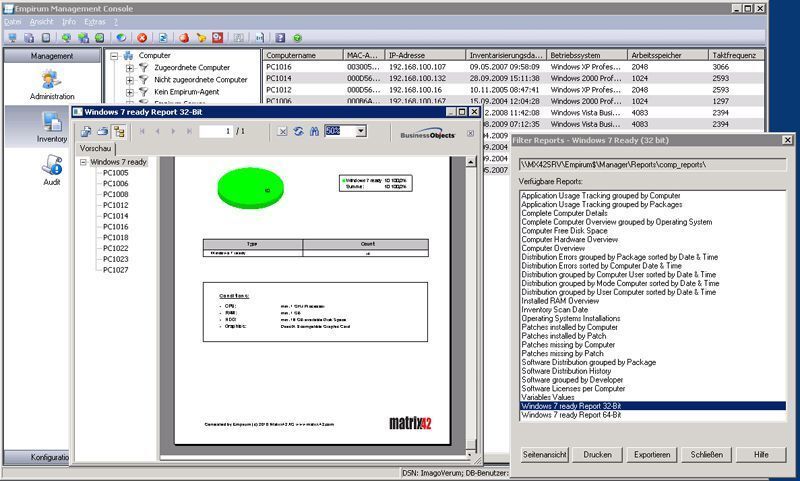Click the red square gear toolbar icon

click(218, 38)
